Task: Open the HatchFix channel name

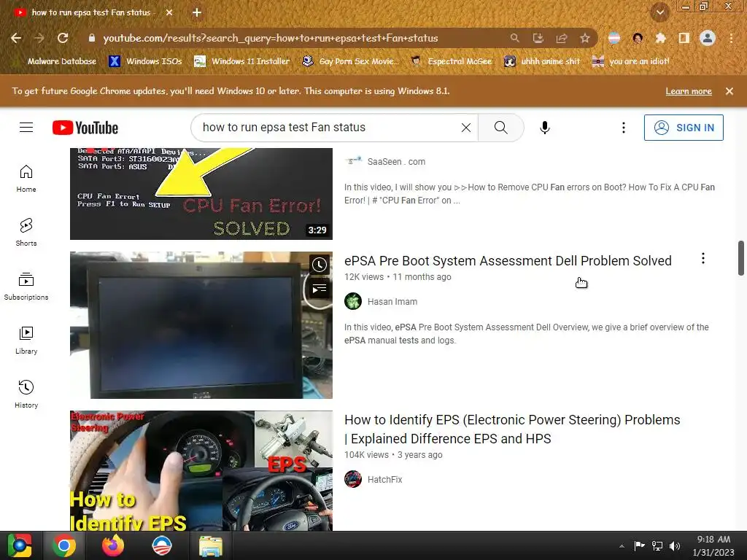Action: point(385,480)
